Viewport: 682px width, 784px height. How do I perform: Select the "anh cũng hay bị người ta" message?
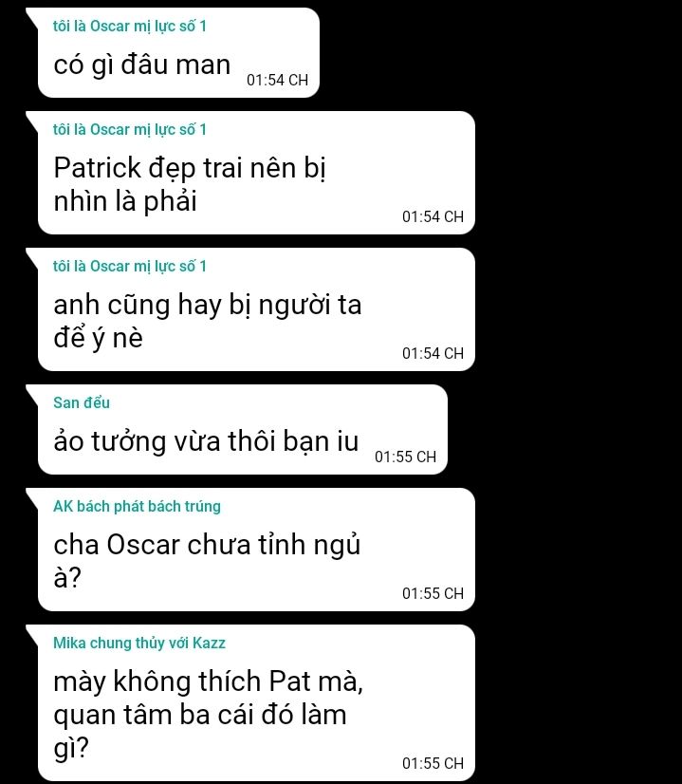[256, 309]
